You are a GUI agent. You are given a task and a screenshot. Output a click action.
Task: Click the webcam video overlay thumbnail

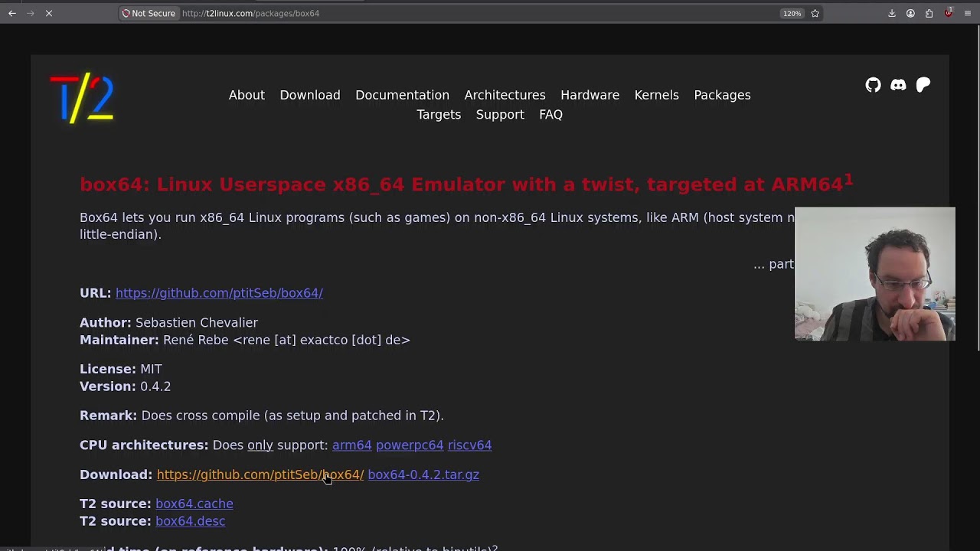click(x=875, y=273)
